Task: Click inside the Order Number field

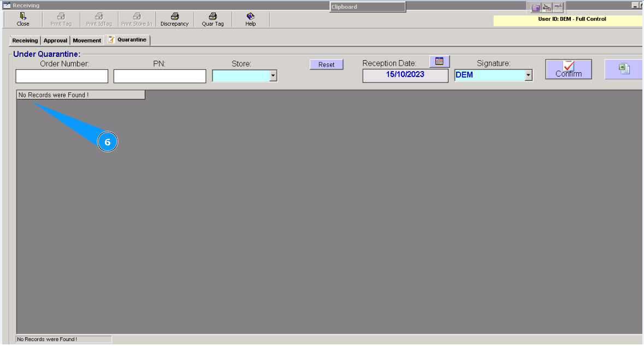Action: point(61,76)
